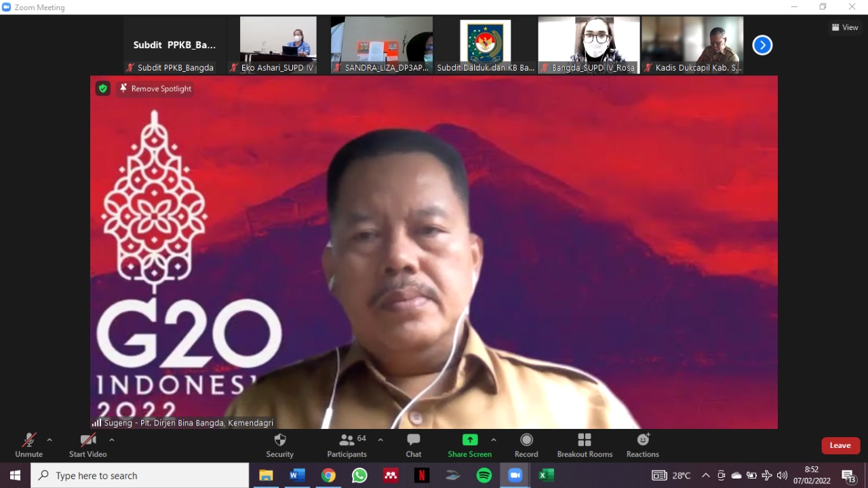Open the Chat panel
This screenshot has height=488, width=868.
(414, 445)
